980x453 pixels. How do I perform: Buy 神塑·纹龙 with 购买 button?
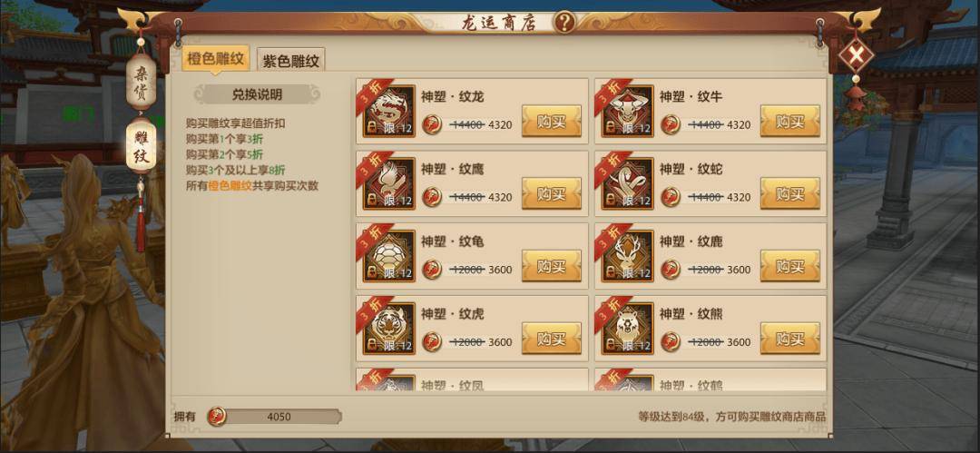point(552,121)
